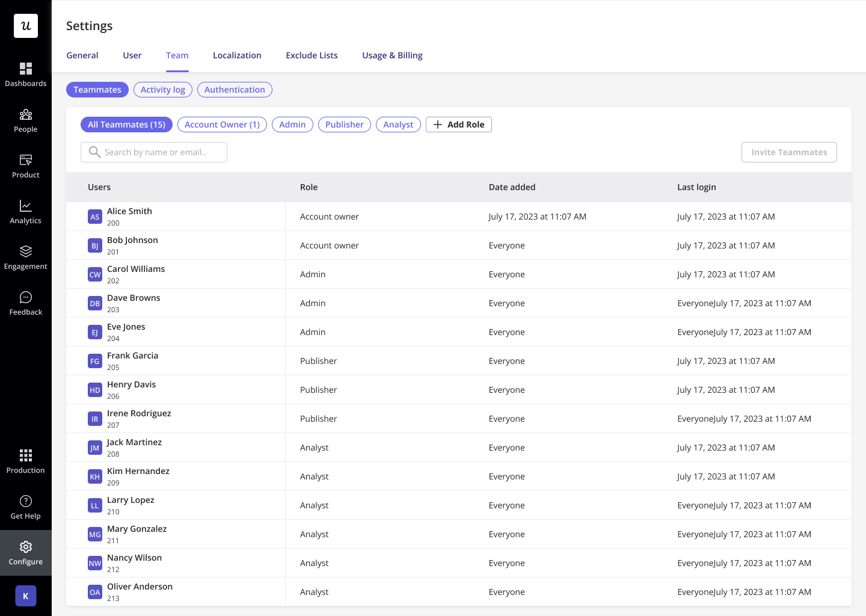Open Analytics from the sidebar
The image size is (866, 616).
[26, 206]
